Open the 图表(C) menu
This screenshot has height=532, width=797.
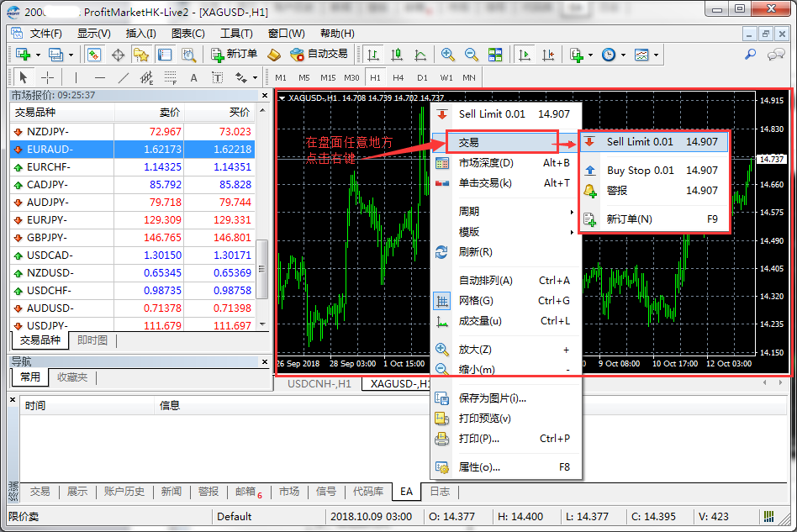[187, 34]
